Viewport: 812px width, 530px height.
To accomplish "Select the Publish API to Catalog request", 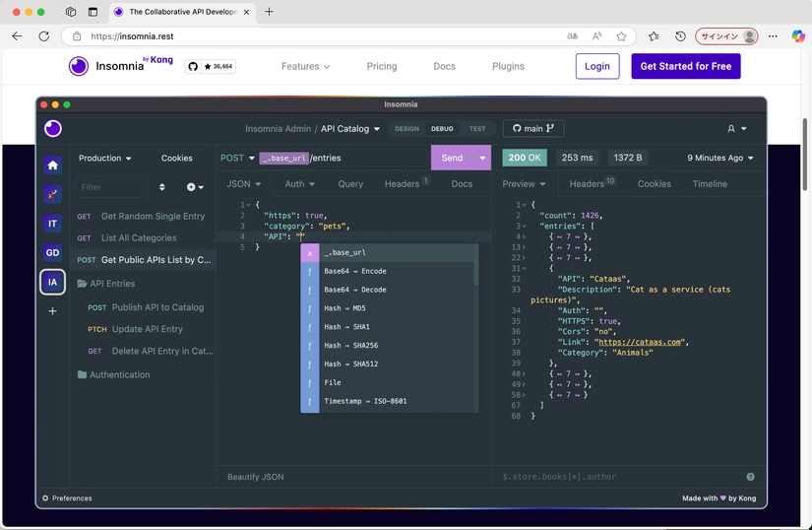I will pos(146,307).
